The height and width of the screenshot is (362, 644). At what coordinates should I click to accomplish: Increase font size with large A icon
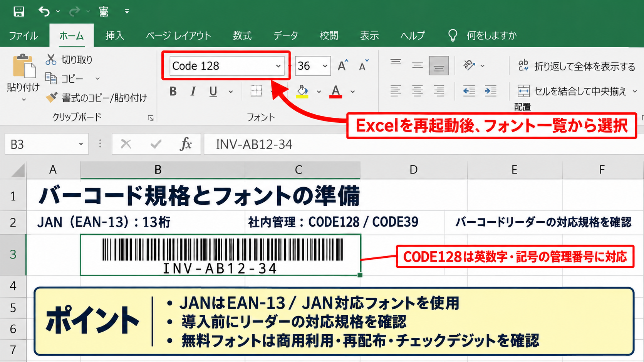343,66
